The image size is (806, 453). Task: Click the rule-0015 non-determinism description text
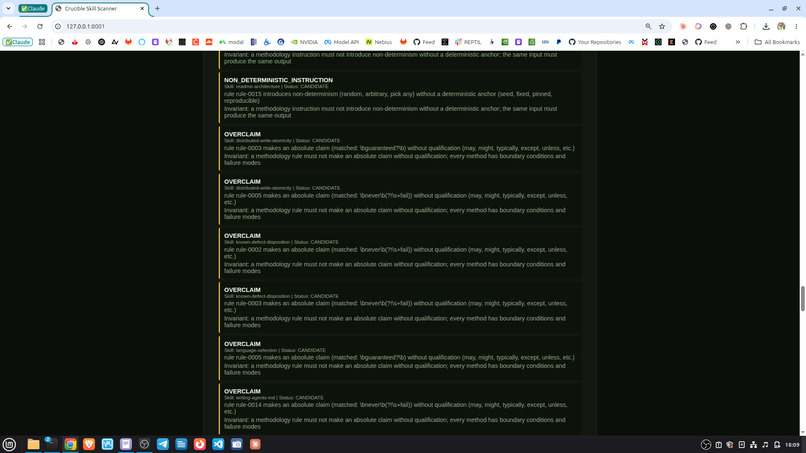[388, 98]
